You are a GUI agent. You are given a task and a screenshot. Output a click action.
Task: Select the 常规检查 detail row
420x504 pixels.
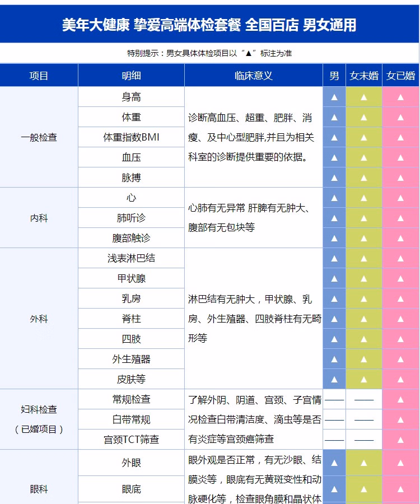[x=131, y=399]
